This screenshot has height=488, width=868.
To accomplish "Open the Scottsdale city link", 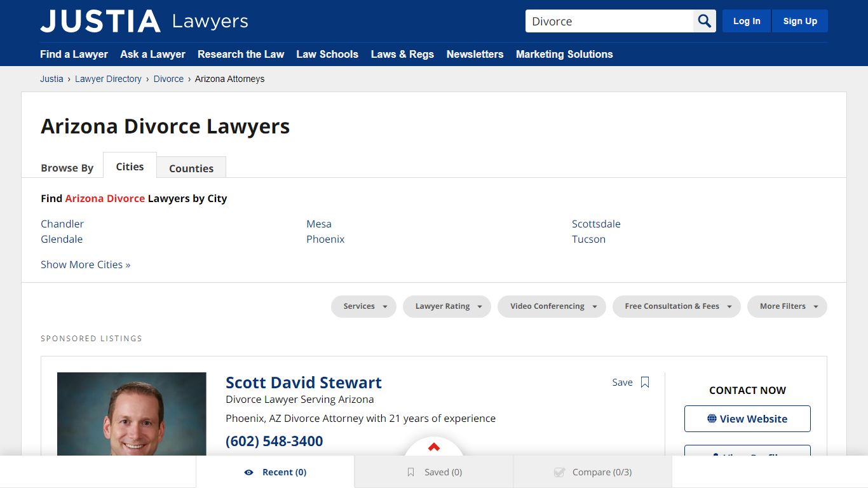I will (596, 224).
